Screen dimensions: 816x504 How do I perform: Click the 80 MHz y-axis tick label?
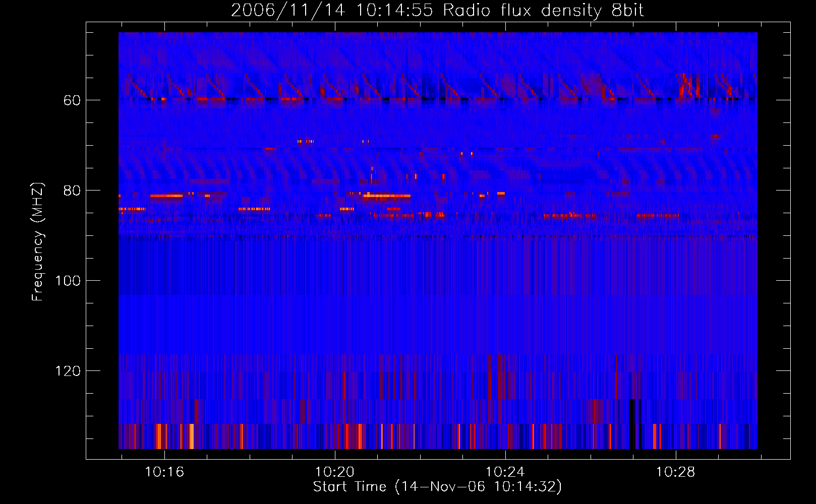click(x=72, y=191)
